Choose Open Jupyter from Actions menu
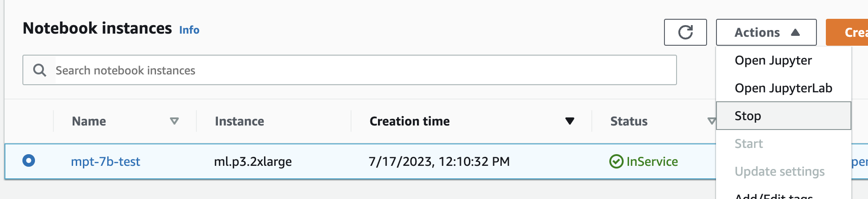Viewport: 868px width, 199px height. point(773,61)
